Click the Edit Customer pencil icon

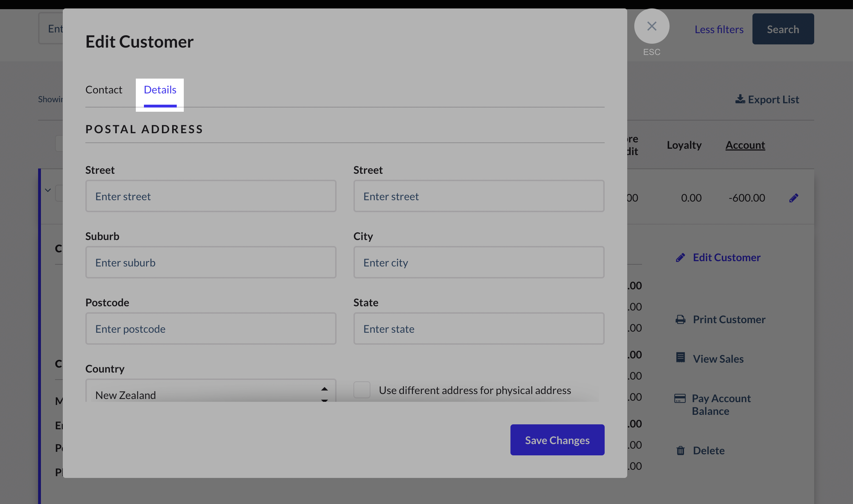tap(680, 258)
